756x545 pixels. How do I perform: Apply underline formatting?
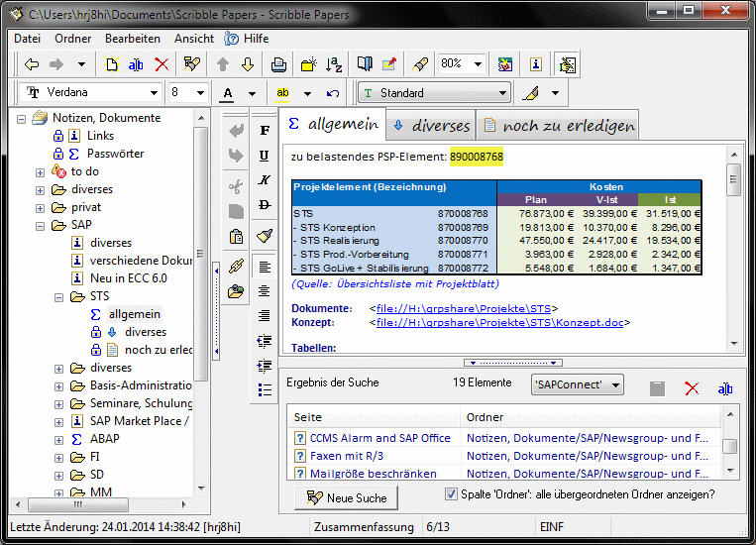pyautogui.click(x=264, y=156)
